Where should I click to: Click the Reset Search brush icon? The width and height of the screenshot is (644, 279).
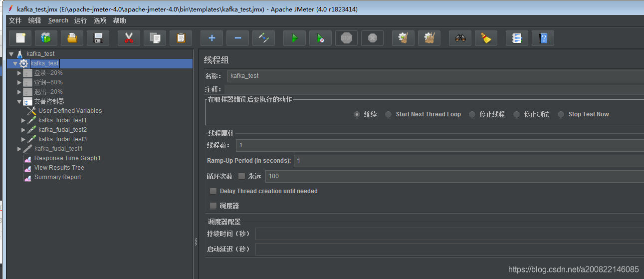click(x=486, y=38)
